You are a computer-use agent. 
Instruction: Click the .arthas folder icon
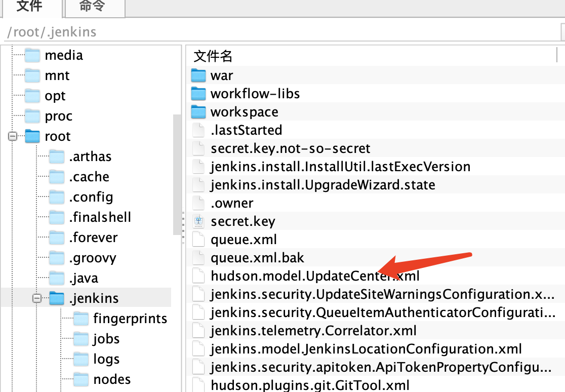pyautogui.click(x=57, y=156)
